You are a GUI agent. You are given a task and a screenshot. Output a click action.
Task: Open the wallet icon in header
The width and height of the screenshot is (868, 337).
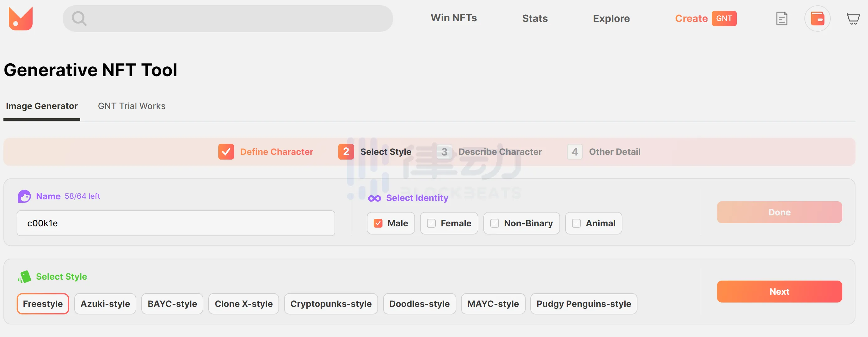pos(817,18)
